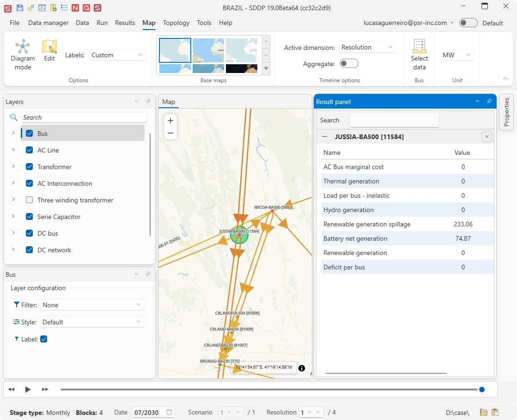The width and height of the screenshot is (517, 420).
Task: Toggle the Default switch near account
Action: pos(468,23)
